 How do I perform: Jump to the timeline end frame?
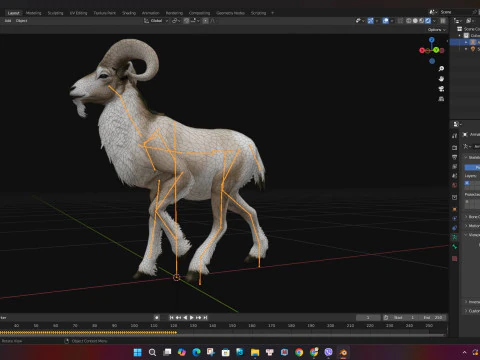click(205, 318)
